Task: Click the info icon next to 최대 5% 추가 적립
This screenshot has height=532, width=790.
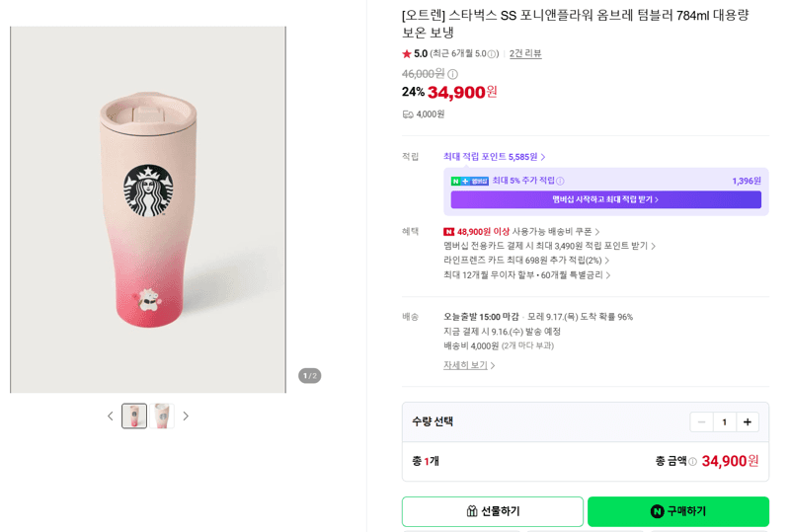Action: click(x=560, y=181)
